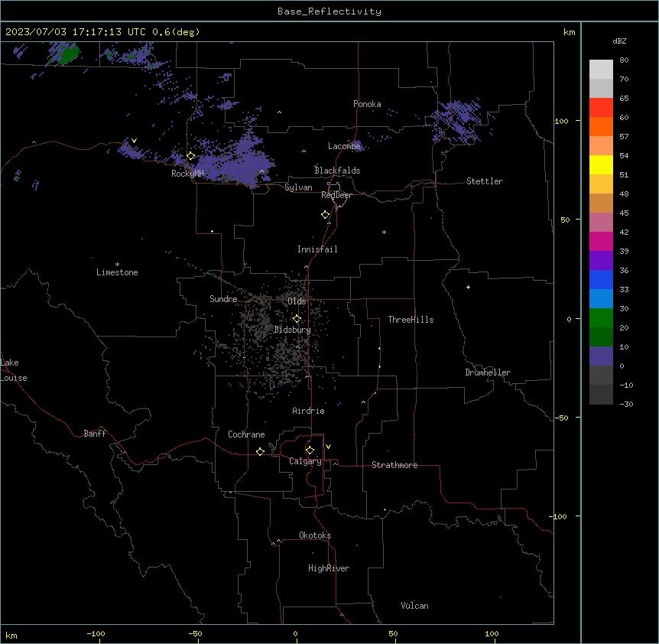Click the yellow diamond marker between Olds and Didsbury
The width and height of the screenshot is (659, 644).
point(297,319)
